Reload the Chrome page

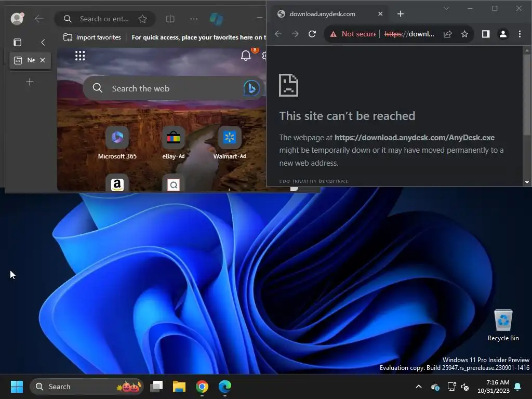pos(312,34)
